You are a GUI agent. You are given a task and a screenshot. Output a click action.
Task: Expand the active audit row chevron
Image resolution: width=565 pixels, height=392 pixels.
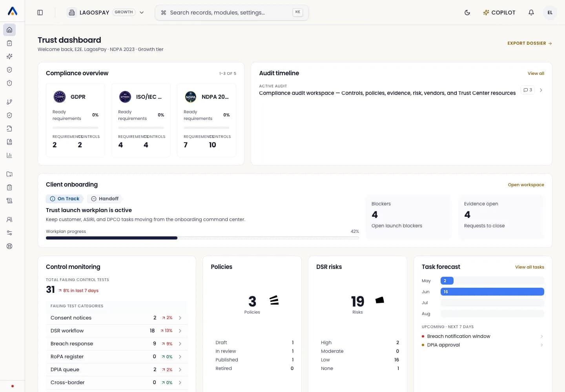[541, 90]
